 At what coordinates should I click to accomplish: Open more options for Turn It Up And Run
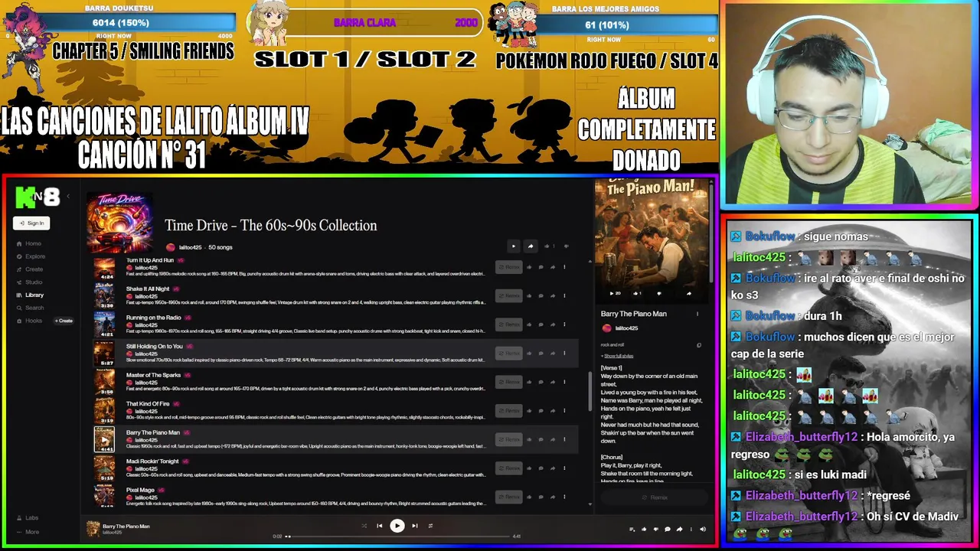[x=564, y=267]
